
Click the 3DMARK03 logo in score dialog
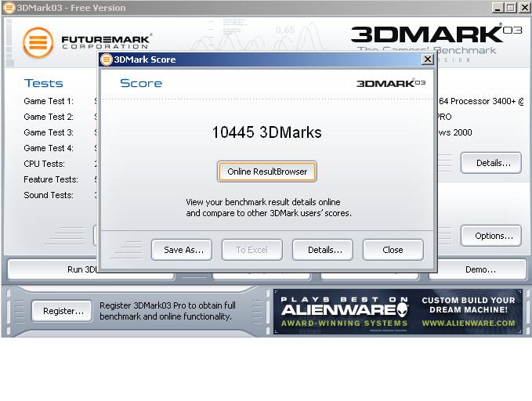[x=391, y=83]
